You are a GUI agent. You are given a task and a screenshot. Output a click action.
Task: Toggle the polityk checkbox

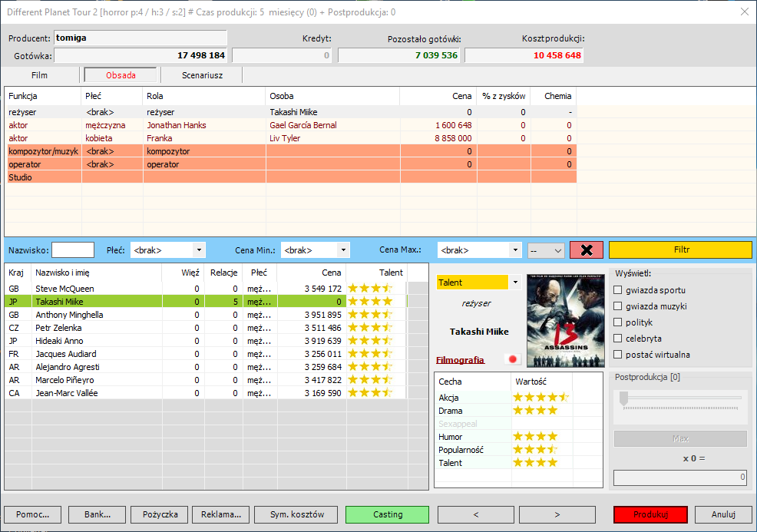coord(619,322)
